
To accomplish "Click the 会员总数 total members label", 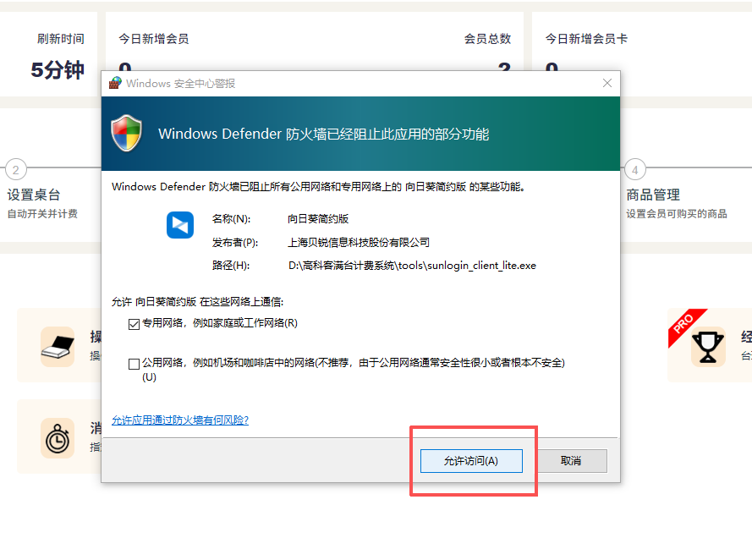I will 487,39.
